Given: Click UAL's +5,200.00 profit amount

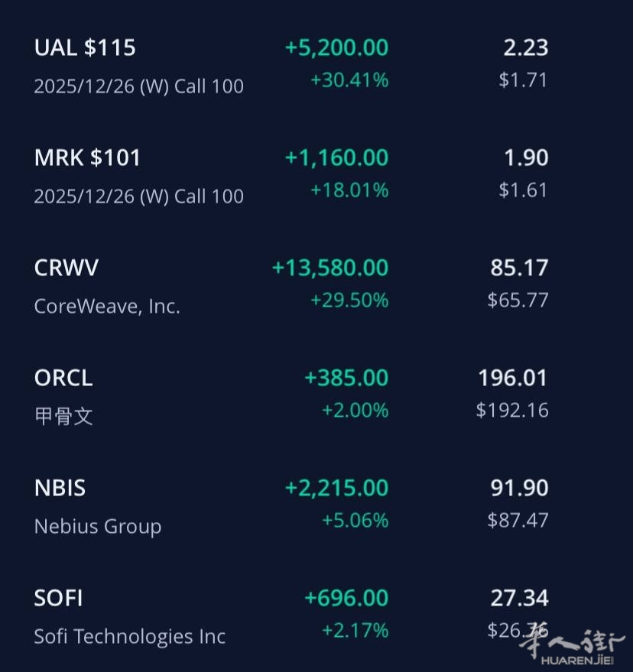Looking at the screenshot, I should 336,47.
